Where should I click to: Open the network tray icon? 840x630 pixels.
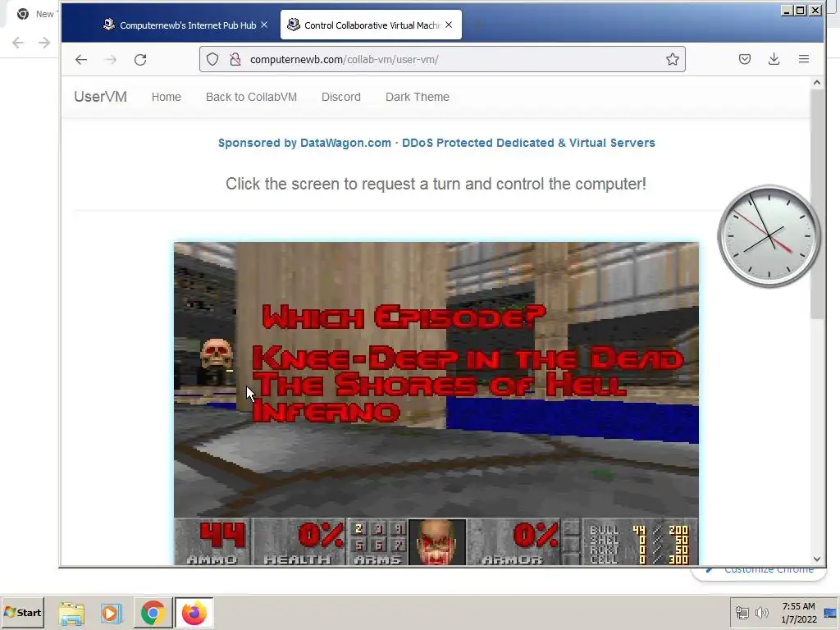[x=742, y=612]
